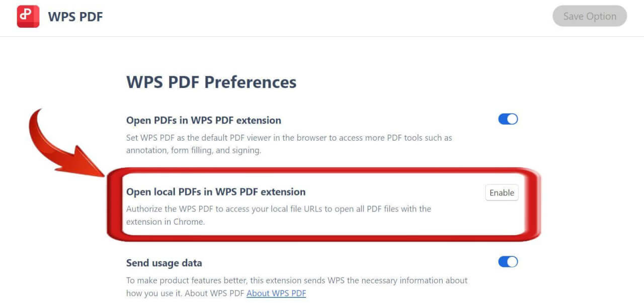The image size is (644, 303).
Task: Select the blue toggle beside Send usage data
Action: pos(508,262)
